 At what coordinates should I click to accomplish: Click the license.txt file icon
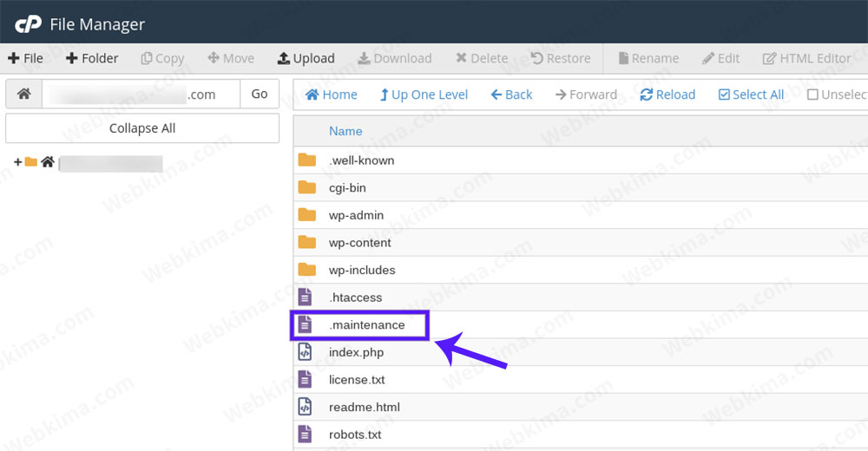pyautogui.click(x=305, y=380)
